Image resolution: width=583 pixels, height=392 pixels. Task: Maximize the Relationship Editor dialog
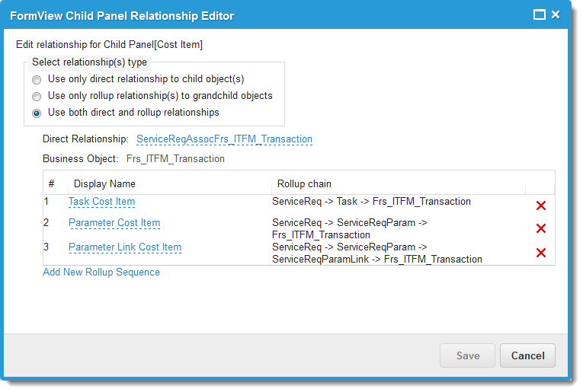[x=540, y=14]
